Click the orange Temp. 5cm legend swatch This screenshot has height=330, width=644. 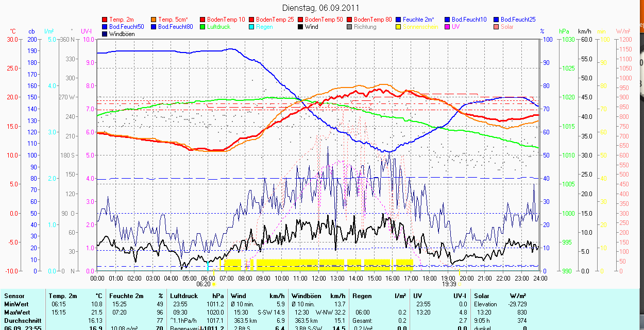click(154, 20)
